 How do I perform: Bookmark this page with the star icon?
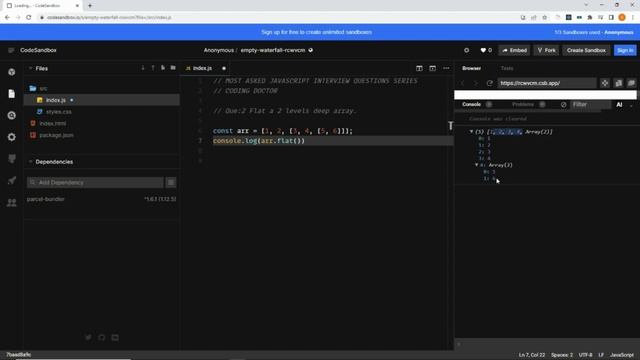click(x=544, y=18)
